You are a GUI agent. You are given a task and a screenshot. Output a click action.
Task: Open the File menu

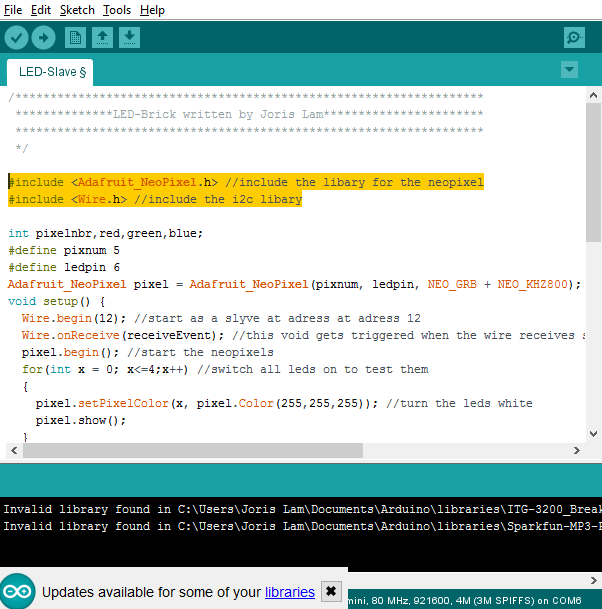[x=13, y=10]
